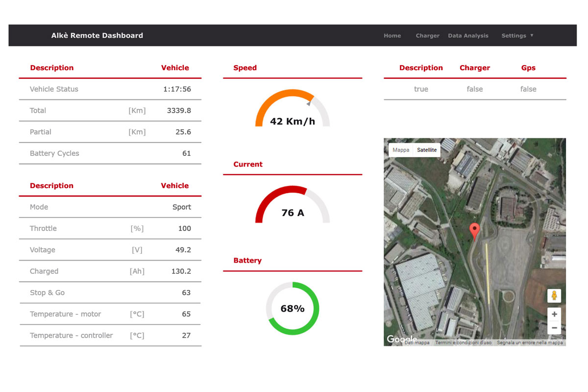Screen dimensions: 588x392
Task: Click the Charger column header
Action: (x=475, y=68)
